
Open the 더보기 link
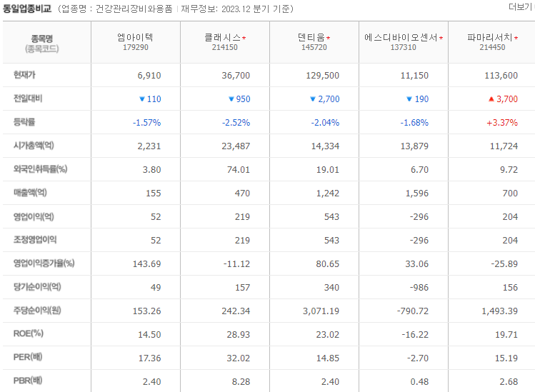521,7
